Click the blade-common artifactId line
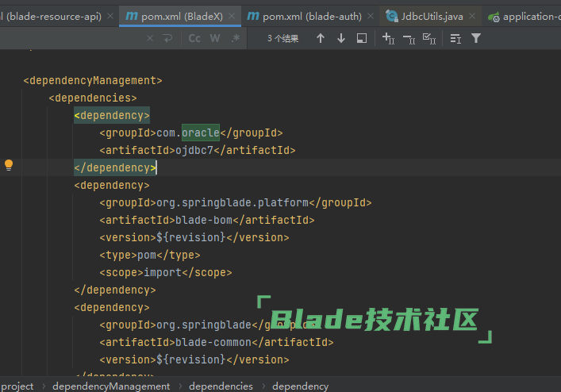The width and height of the screenshot is (561, 392). (217, 342)
